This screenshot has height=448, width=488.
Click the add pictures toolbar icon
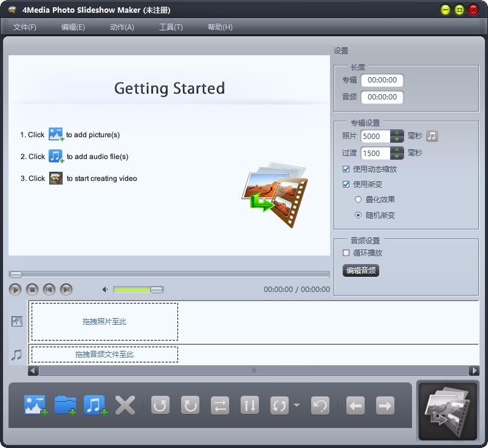(x=35, y=405)
